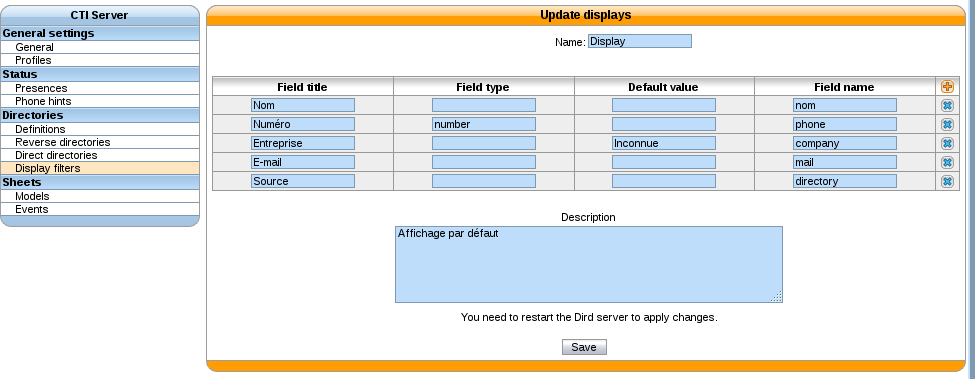Edit field name input containing directory
The image size is (975, 379).
click(x=845, y=181)
